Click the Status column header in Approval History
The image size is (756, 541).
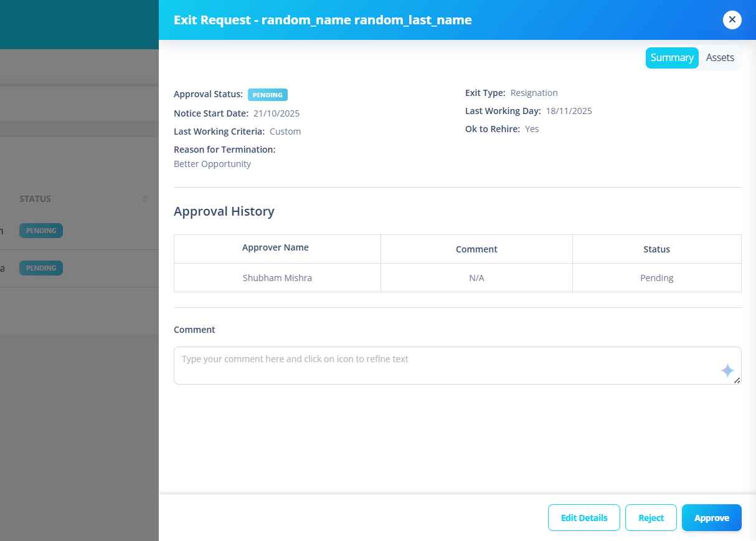[x=657, y=249]
